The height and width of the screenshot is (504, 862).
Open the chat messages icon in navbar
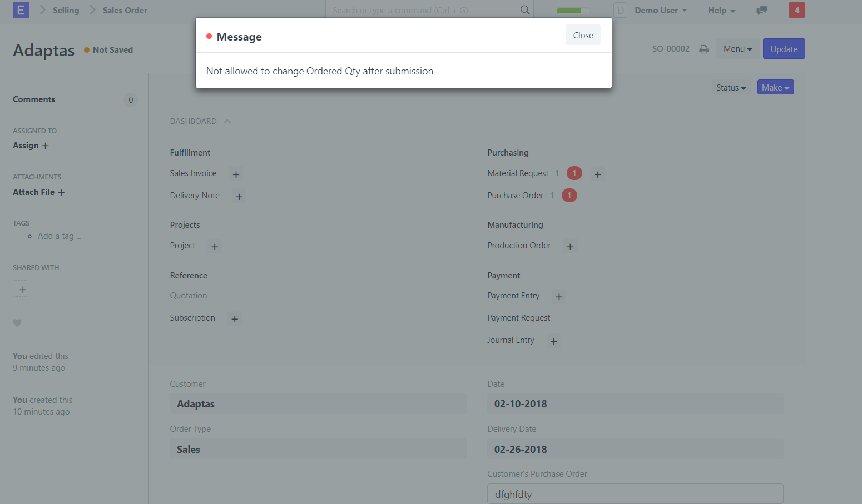(x=762, y=10)
